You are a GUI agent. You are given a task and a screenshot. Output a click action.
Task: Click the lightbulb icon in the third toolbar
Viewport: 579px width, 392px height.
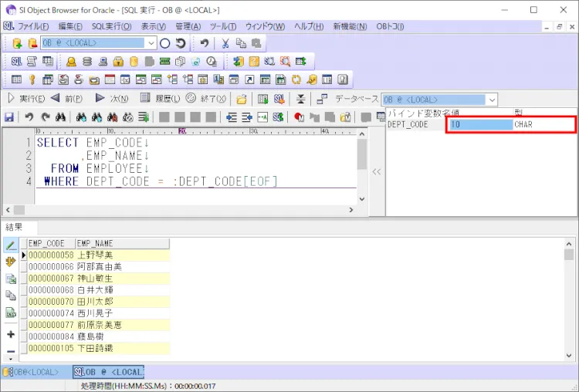(x=343, y=79)
